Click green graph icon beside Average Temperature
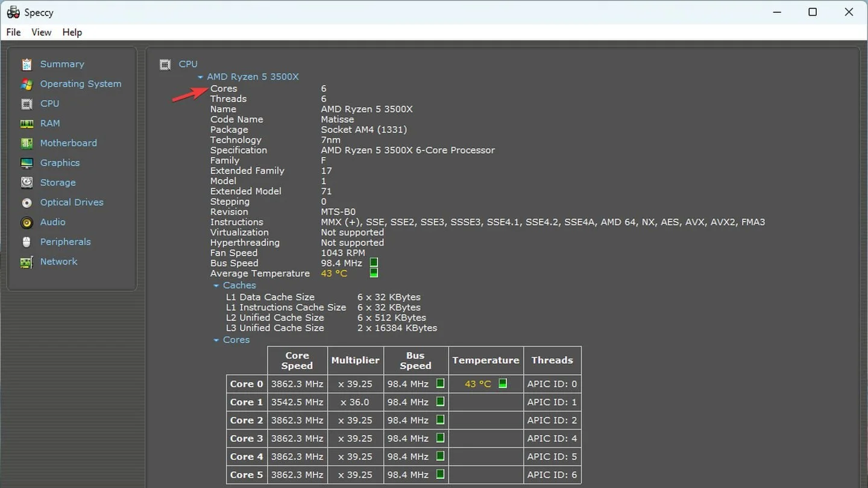Viewport: 868px width, 488px height. [x=374, y=273]
